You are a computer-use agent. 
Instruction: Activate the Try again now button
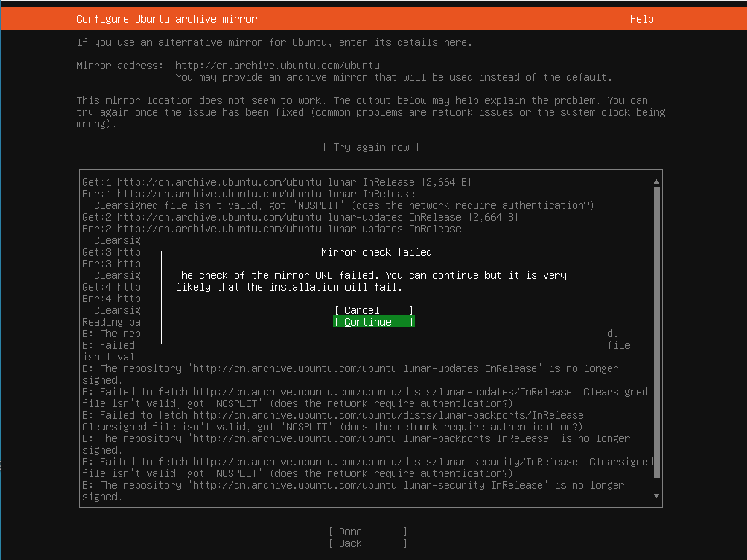pyautogui.click(x=371, y=147)
